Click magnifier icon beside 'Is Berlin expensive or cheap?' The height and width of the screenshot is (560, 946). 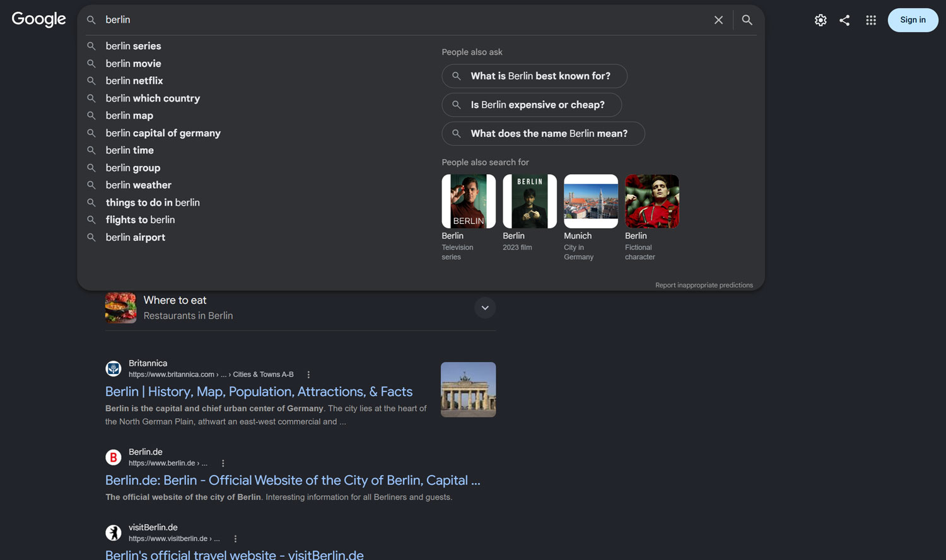pyautogui.click(x=457, y=105)
